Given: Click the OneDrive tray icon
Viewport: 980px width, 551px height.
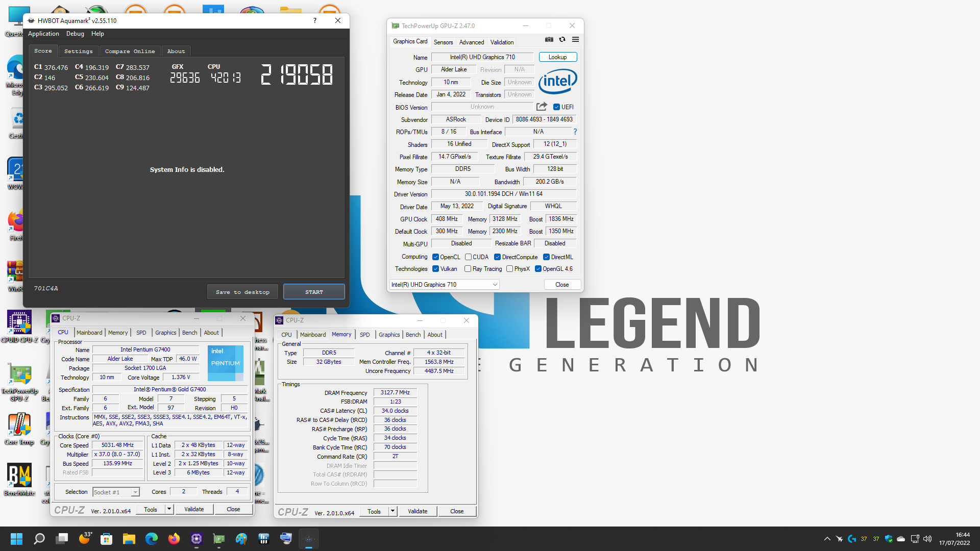Looking at the screenshot, I should click(901, 539).
